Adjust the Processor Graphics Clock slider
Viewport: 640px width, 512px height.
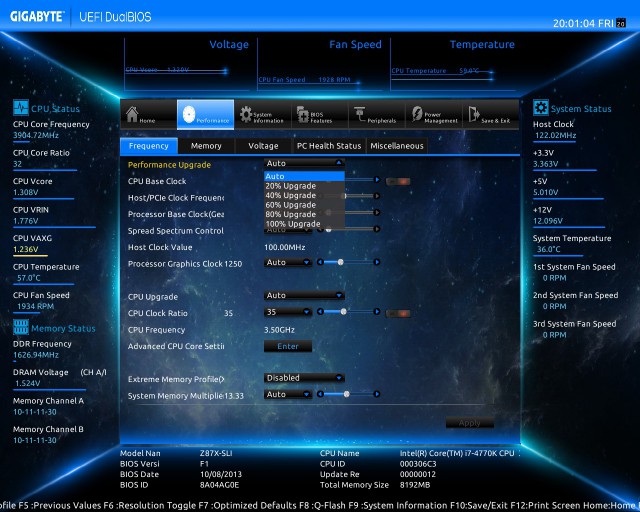pyautogui.click(x=340, y=262)
